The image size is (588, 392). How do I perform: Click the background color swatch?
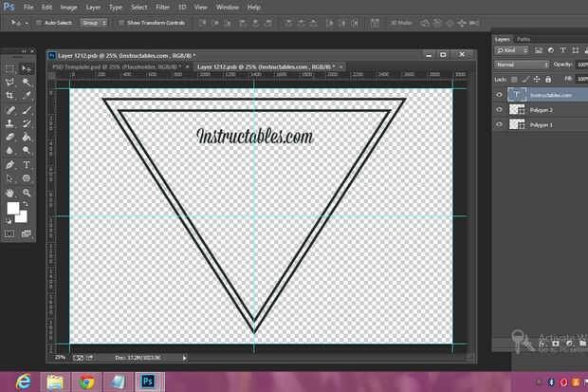(22, 217)
